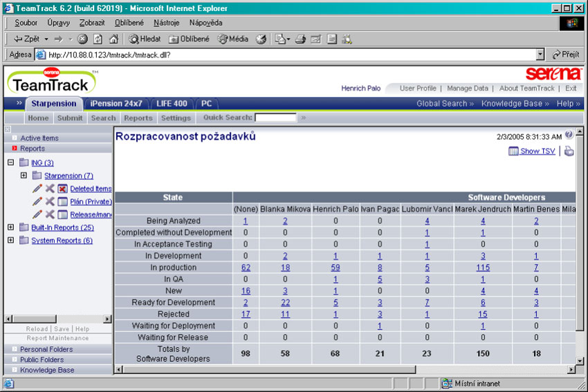
Task: Collapse the ING (3) folder
Action: click(x=11, y=162)
